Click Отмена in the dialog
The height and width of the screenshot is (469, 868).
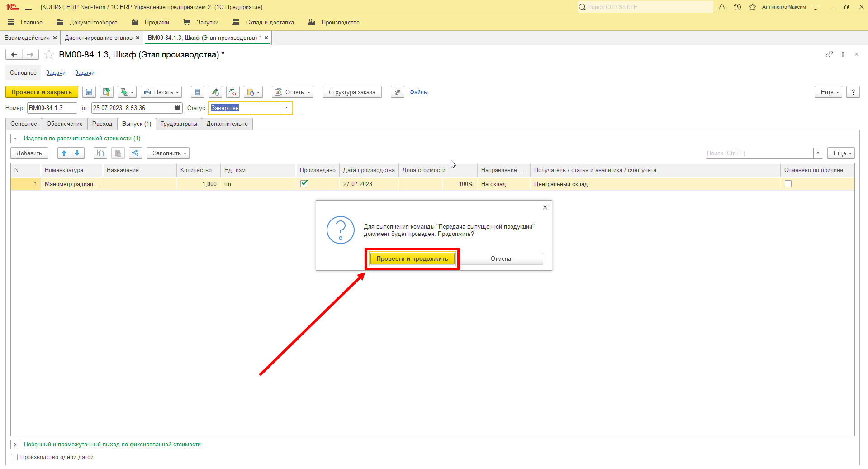[501, 258]
